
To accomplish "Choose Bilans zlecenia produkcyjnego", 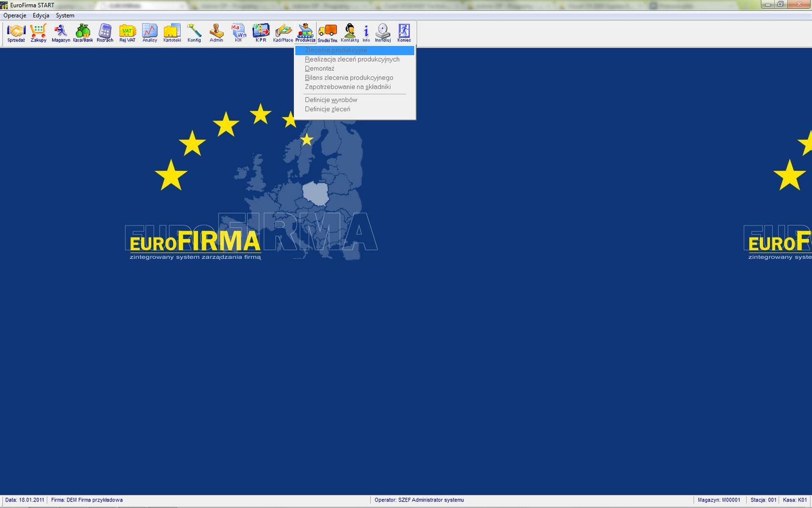I will point(355,78).
